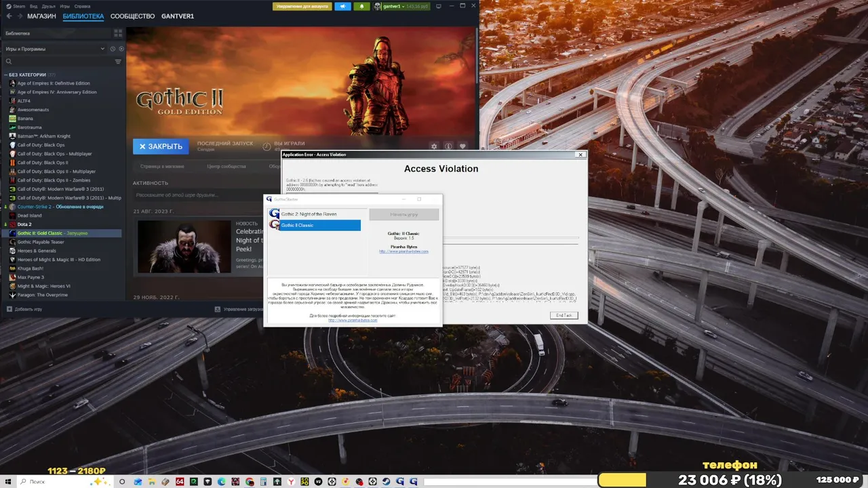Screen dimensions: 868x488
Task: Open Вид menu in Steam
Action: [x=33, y=6]
